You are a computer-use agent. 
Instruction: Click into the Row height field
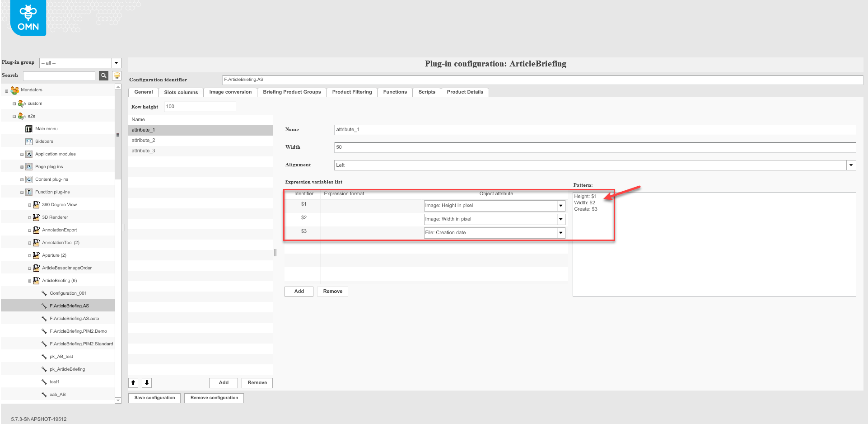point(200,107)
